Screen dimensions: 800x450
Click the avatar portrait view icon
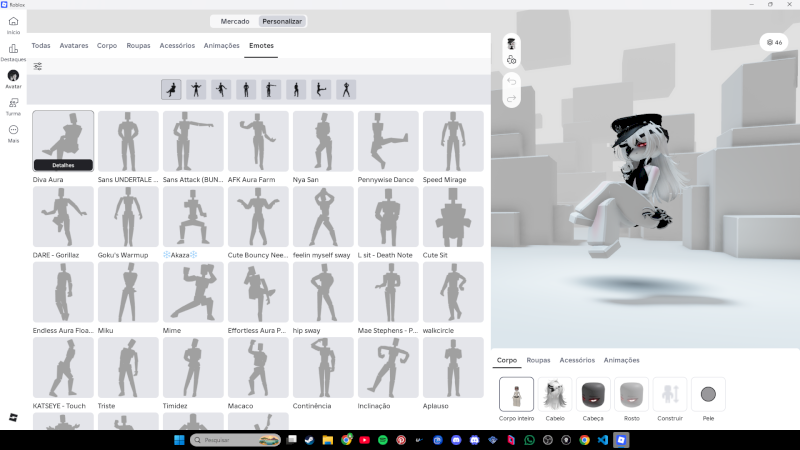point(511,43)
